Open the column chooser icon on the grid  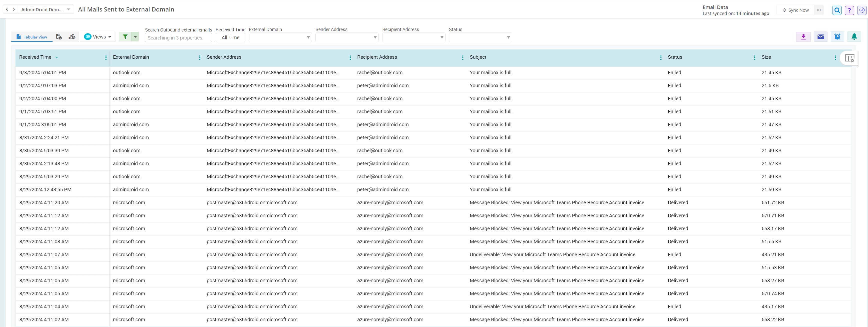tap(849, 58)
